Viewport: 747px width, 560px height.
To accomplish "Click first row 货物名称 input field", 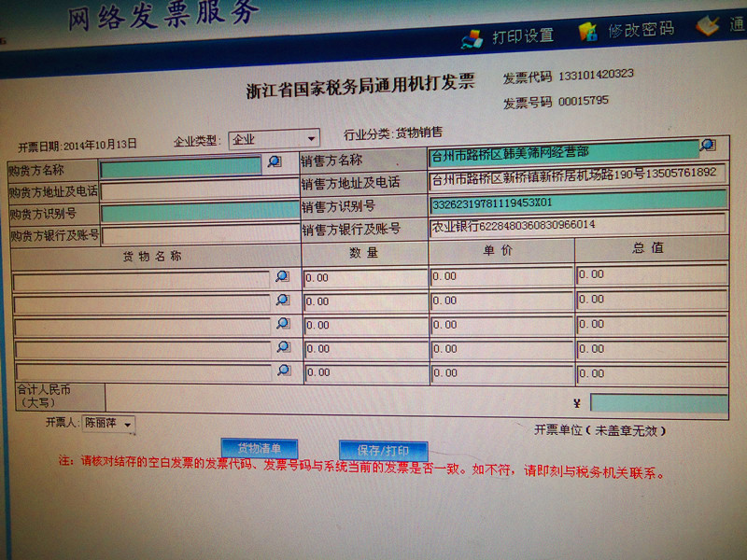I will pyautogui.click(x=142, y=282).
